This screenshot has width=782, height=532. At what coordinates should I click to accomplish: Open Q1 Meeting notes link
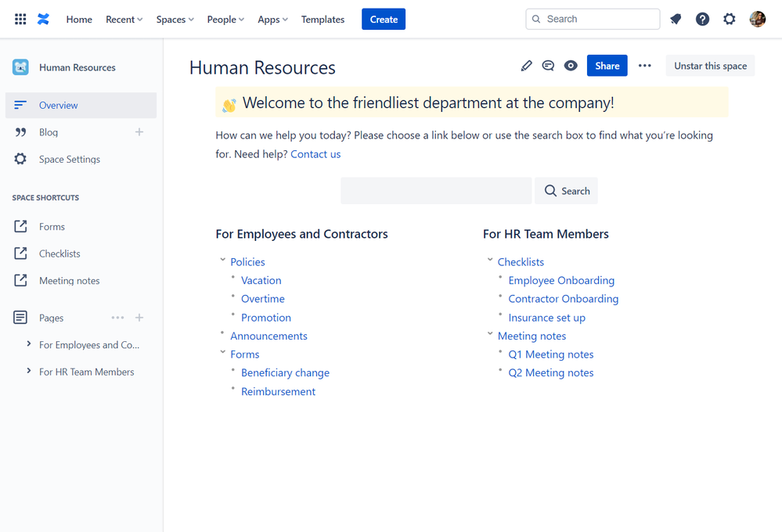pyautogui.click(x=550, y=354)
